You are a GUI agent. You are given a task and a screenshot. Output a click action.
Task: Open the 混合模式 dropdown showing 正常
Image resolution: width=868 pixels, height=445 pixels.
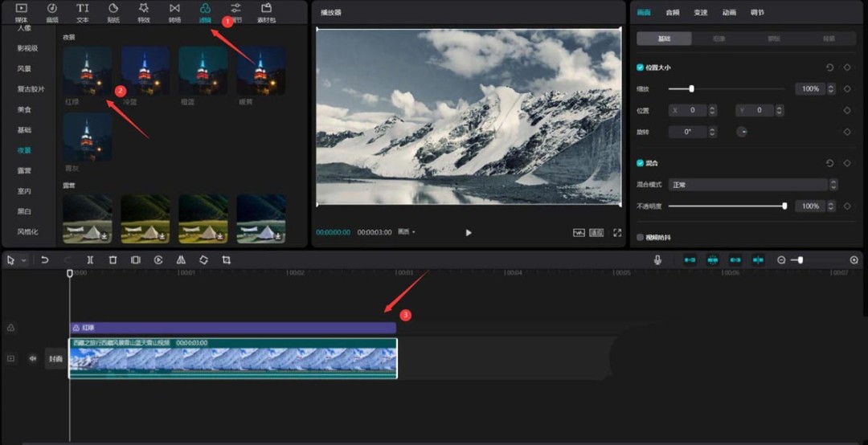click(753, 185)
